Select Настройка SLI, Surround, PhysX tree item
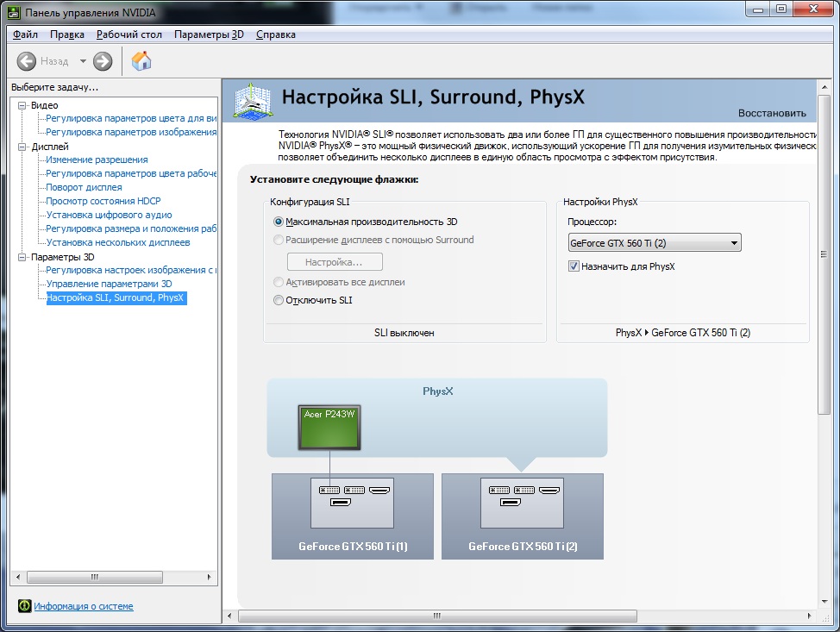Image resolution: width=840 pixels, height=632 pixels. pos(116,297)
